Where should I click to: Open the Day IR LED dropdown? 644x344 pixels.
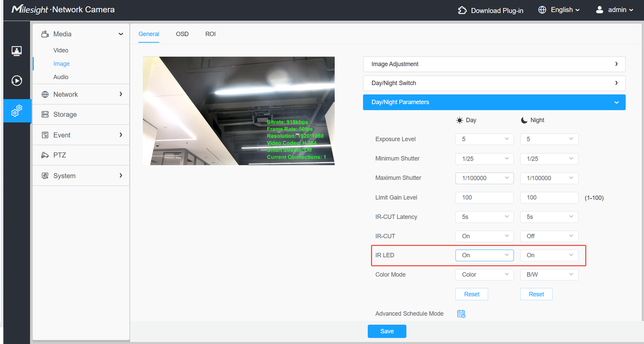click(x=485, y=255)
